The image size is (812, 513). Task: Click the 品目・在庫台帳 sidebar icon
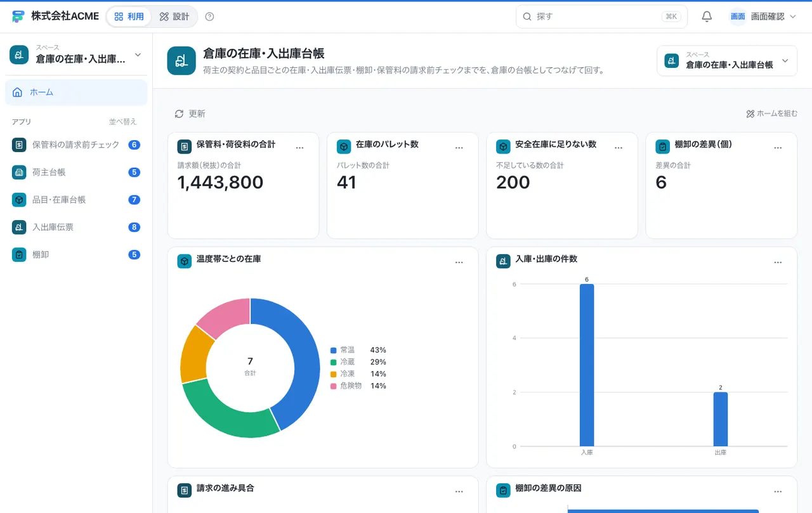point(19,200)
